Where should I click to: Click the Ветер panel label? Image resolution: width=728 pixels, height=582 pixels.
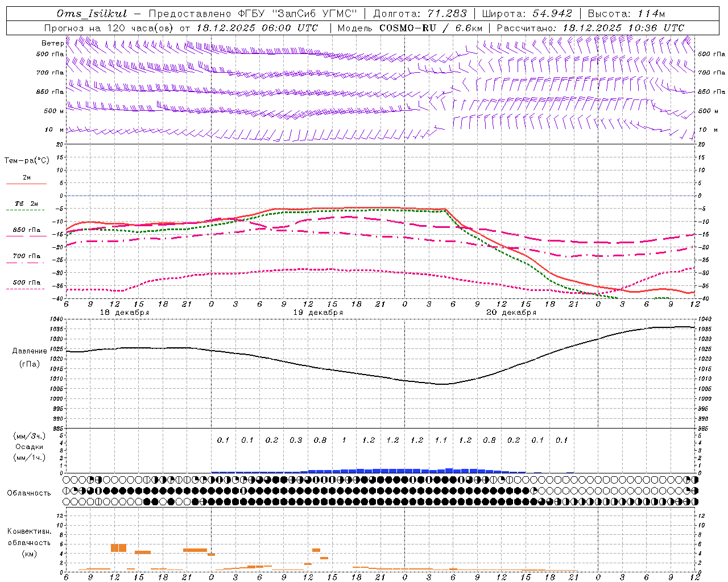click(52, 43)
